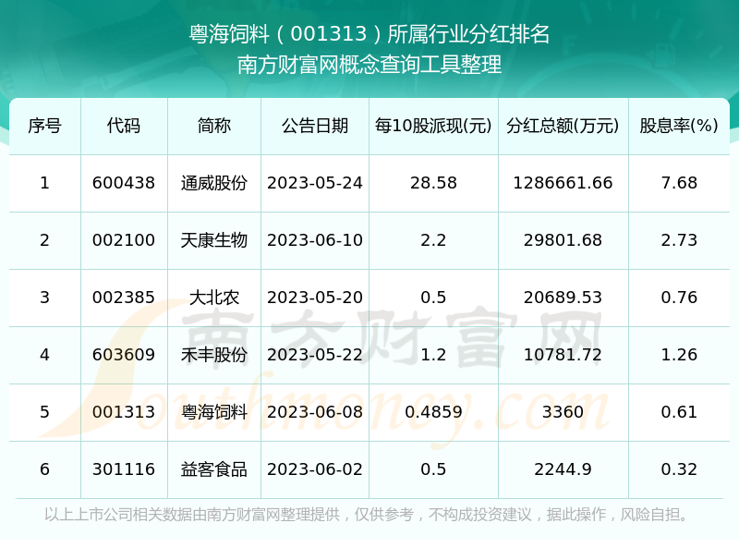
Task: Click stock code 600438
Action: click(x=124, y=183)
